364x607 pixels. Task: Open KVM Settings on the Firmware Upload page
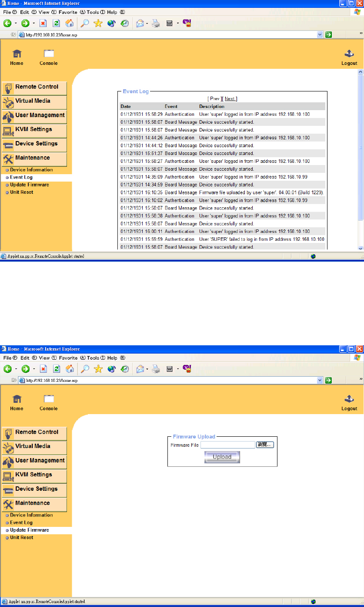pyautogui.click(x=34, y=476)
